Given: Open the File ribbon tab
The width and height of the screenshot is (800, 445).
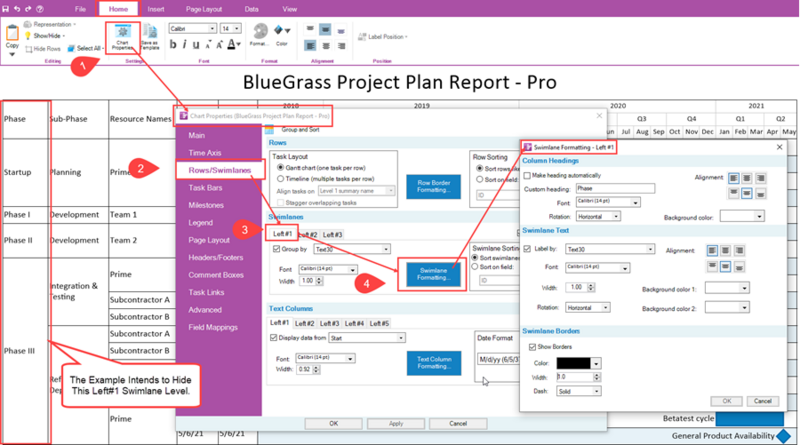Looking at the screenshot, I should [80, 9].
